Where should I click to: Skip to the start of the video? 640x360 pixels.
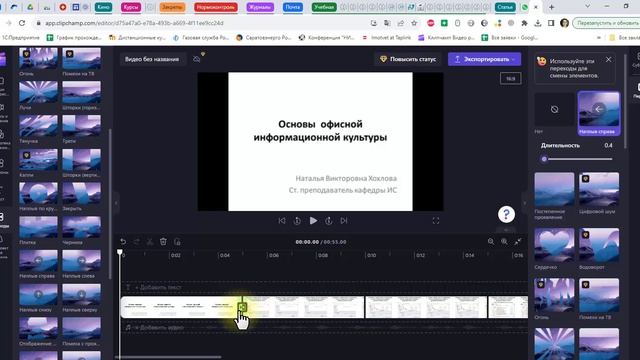282,221
